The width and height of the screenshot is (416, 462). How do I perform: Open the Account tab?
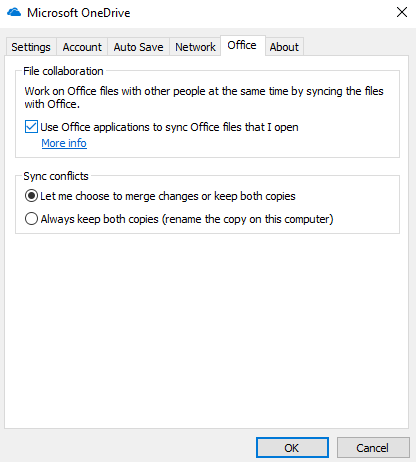[82, 47]
